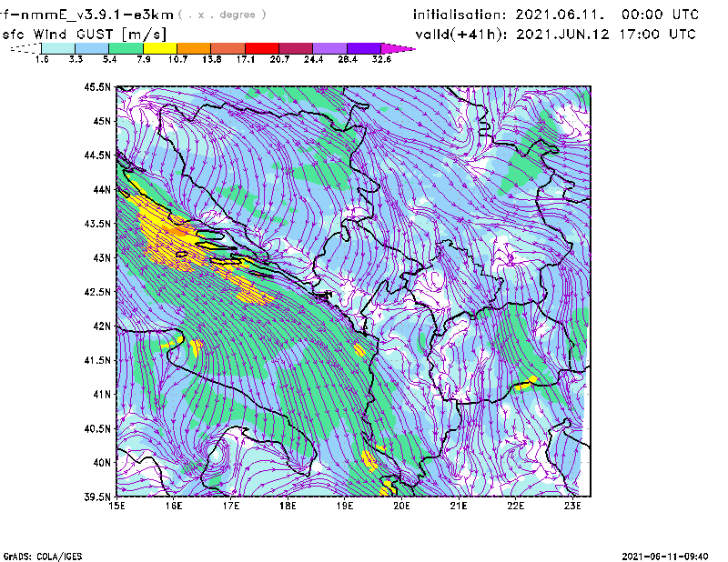
Task: Click the dashed white arrow at colorbar start
Action: coord(25,48)
